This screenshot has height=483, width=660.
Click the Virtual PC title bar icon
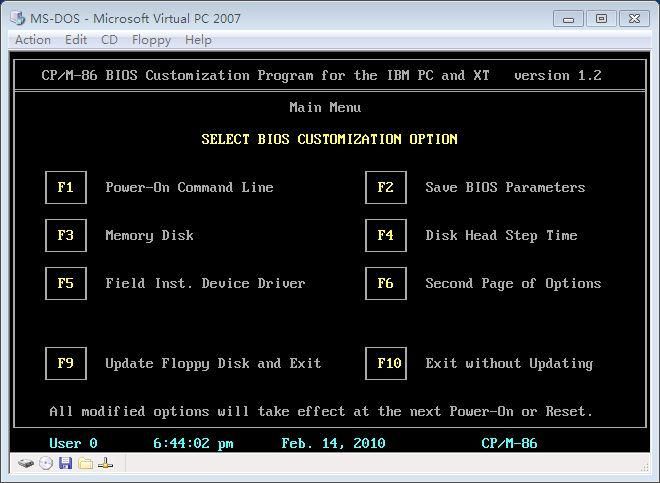(18, 18)
